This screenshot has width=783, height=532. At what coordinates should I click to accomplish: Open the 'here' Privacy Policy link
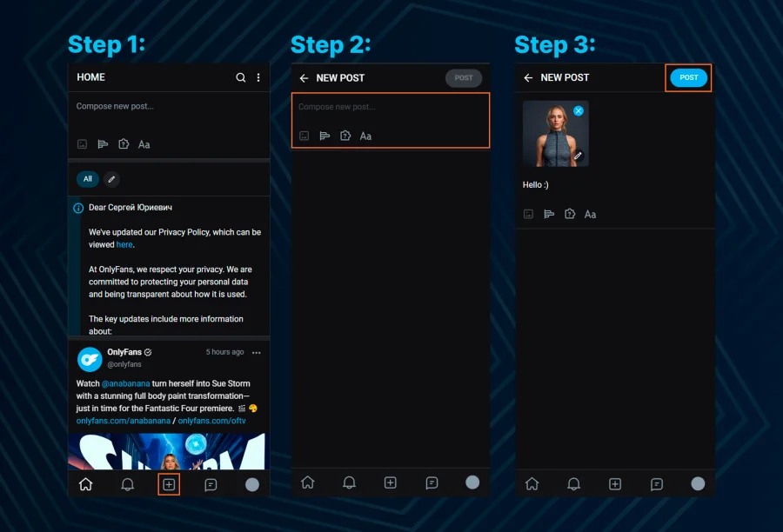(x=124, y=245)
